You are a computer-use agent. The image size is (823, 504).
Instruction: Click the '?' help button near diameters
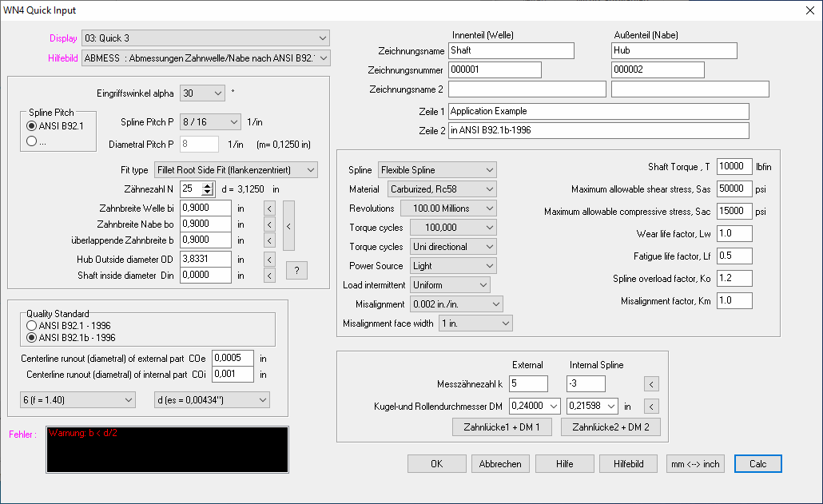296,271
